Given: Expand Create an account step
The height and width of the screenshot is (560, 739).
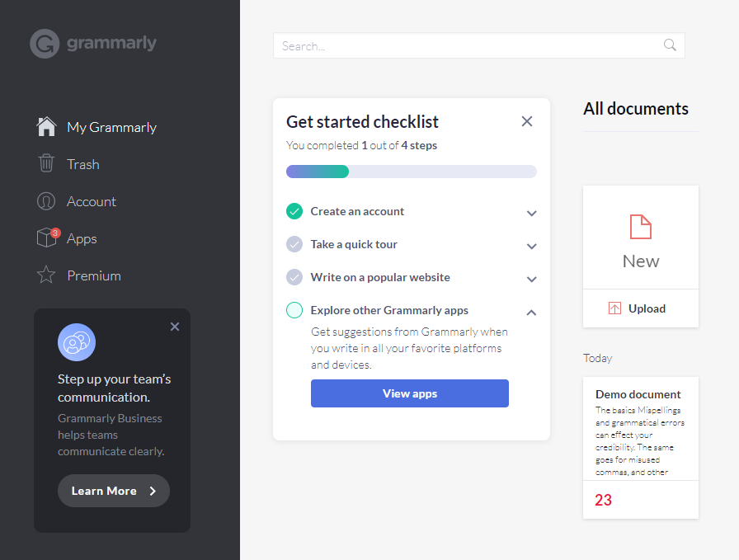Looking at the screenshot, I should point(532,213).
